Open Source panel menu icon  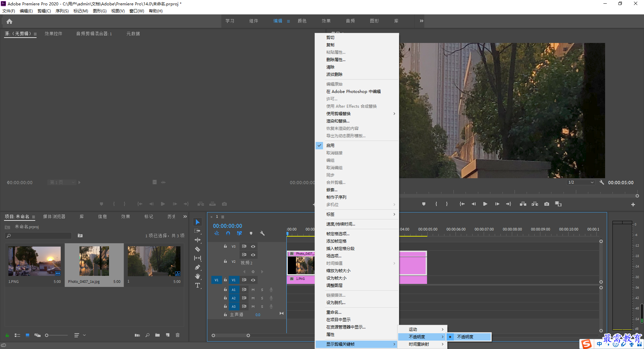click(x=35, y=34)
